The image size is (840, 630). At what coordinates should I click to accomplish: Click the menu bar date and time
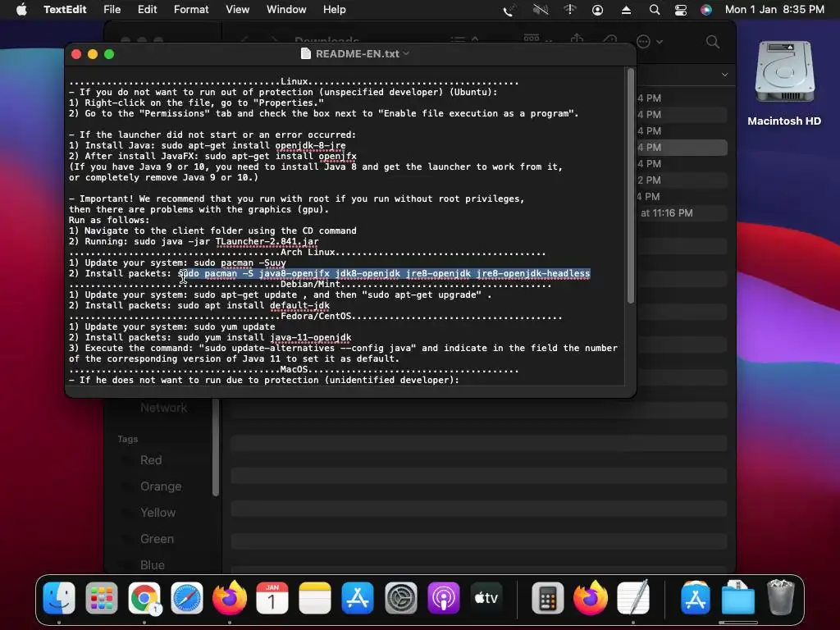(774, 10)
